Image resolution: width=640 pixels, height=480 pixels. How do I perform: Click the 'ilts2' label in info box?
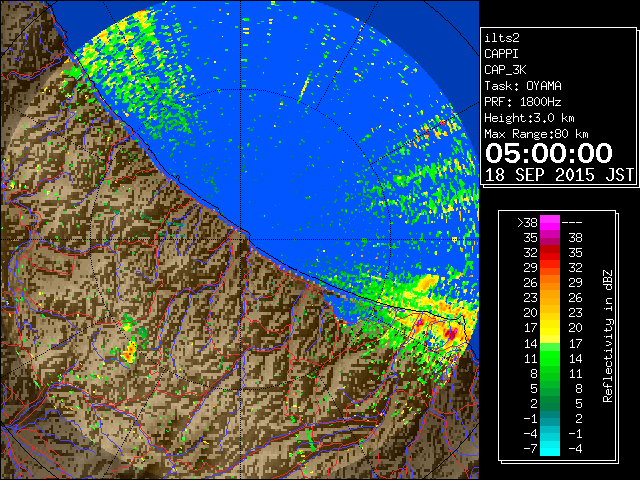[x=502, y=38]
